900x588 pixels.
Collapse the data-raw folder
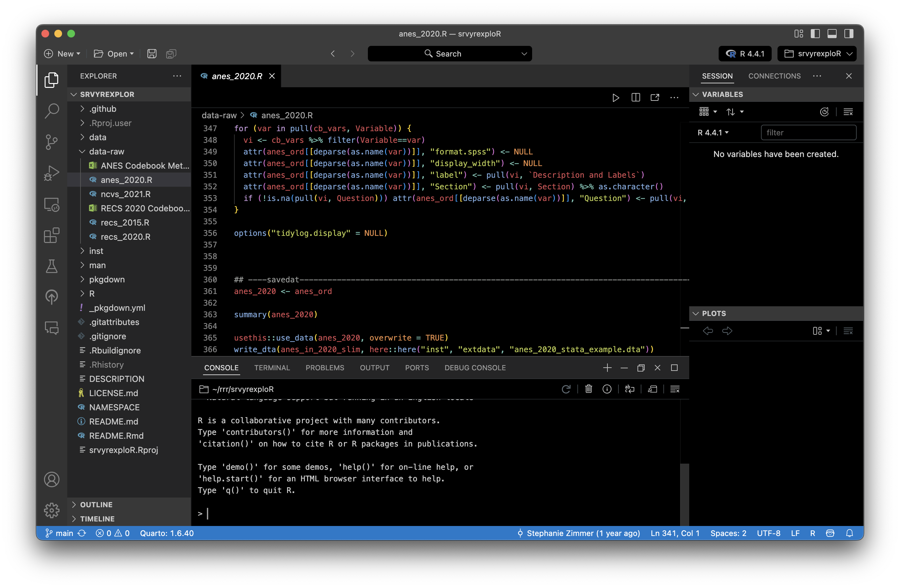coord(106,152)
